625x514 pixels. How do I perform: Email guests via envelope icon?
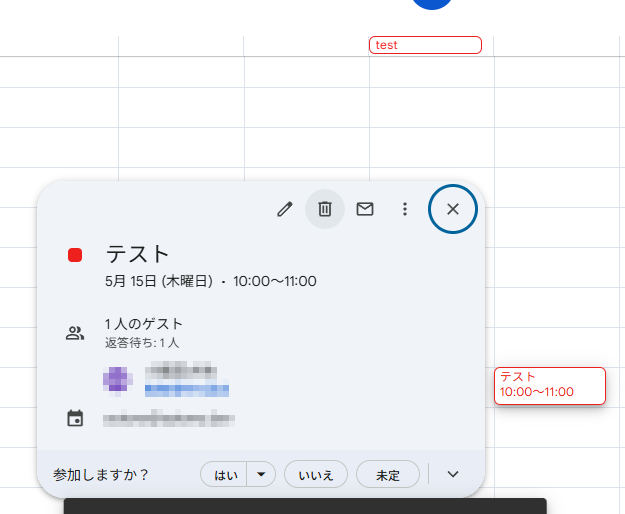(365, 209)
